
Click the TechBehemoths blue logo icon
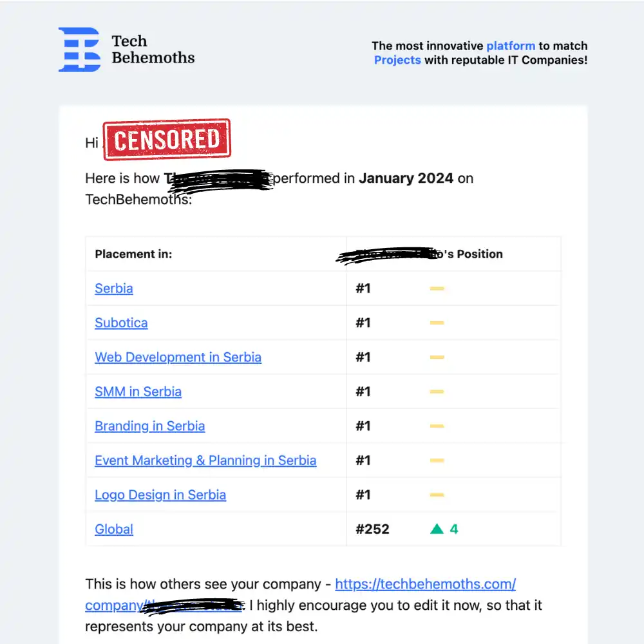coord(79,49)
